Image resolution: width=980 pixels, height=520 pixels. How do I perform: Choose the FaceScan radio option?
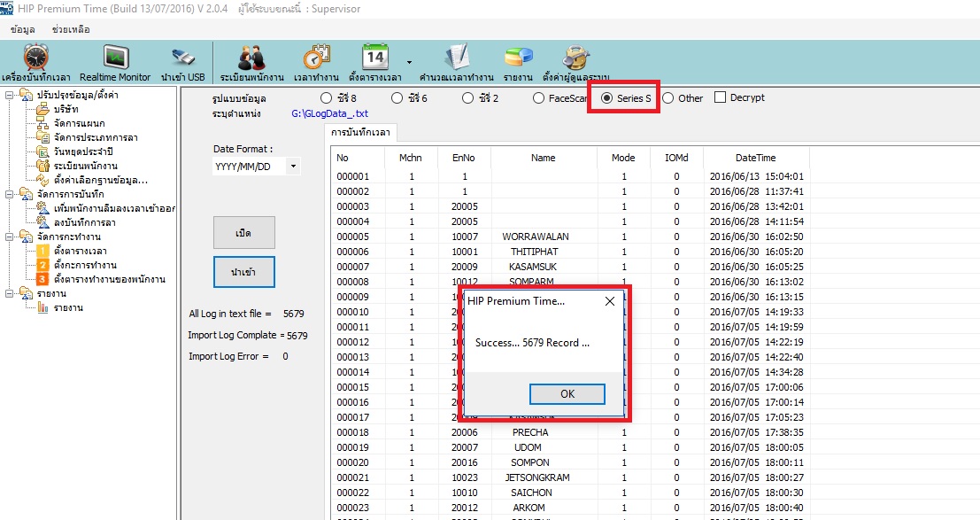coord(539,98)
